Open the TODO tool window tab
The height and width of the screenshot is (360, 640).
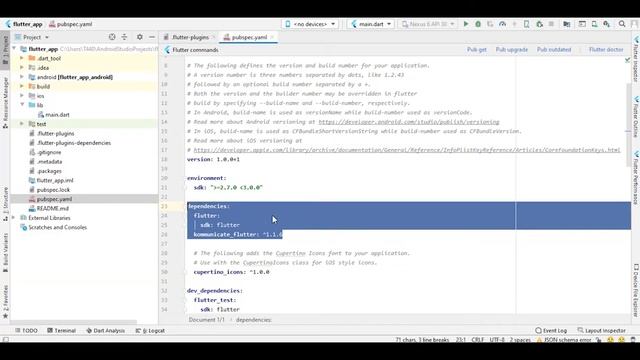point(26,331)
